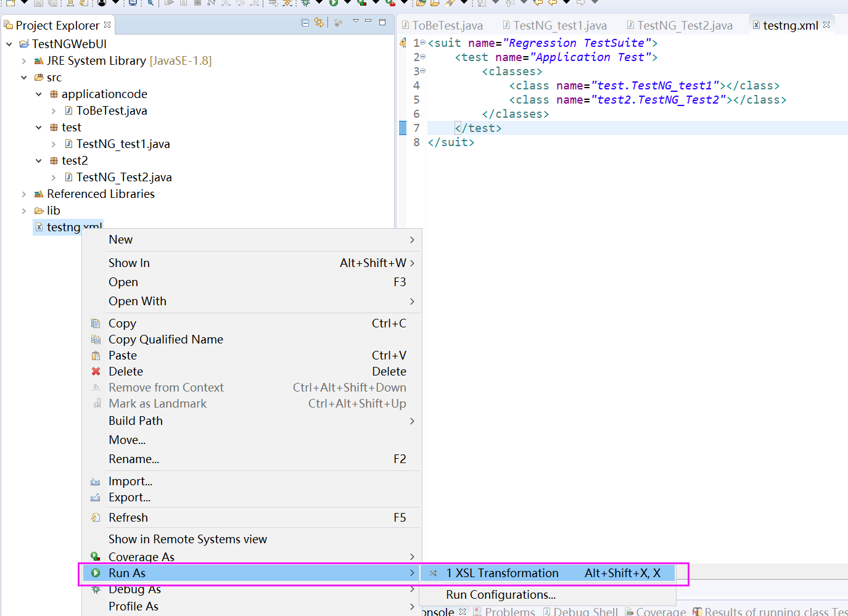This screenshot has width=848, height=616.
Task: Switch to the TestNG_Test2.java editor tab
Action: click(x=680, y=25)
